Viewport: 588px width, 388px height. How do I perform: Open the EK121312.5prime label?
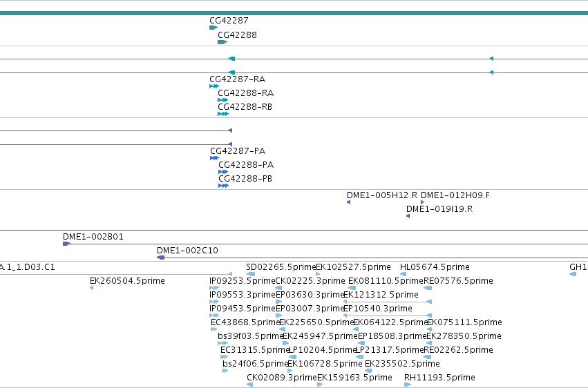pos(381,295)
